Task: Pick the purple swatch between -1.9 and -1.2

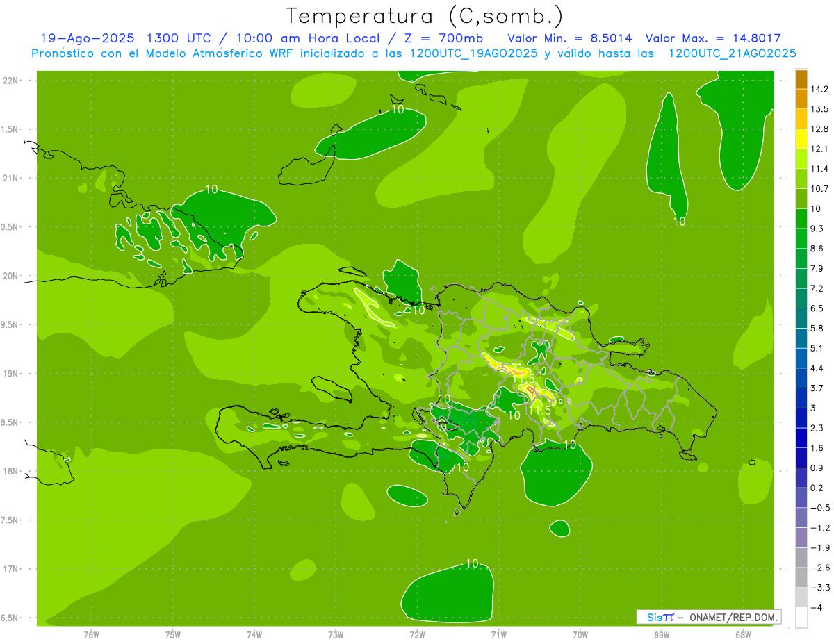Action: (x=801, y=538)
